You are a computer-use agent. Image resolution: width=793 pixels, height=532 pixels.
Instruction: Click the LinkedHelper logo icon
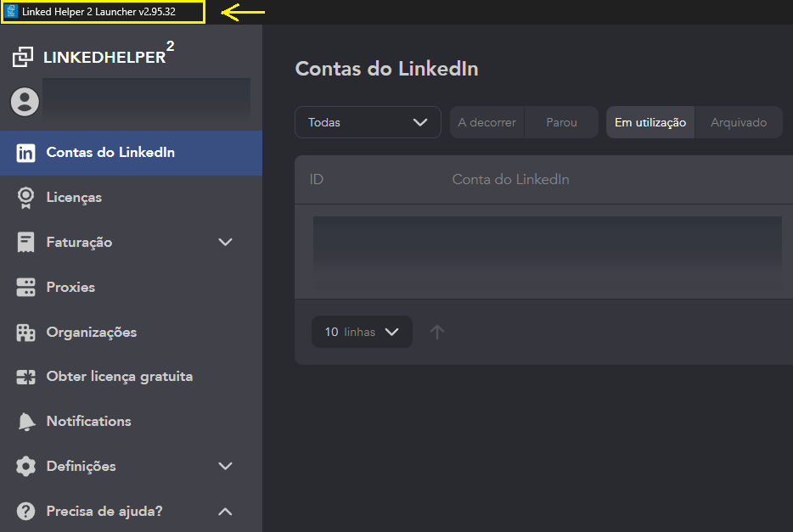tap(23, 58)
